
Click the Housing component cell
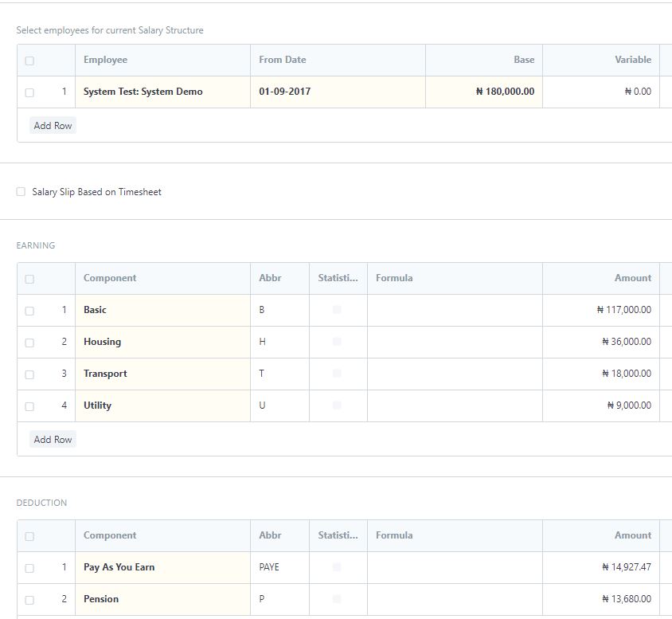coord(163,342)
